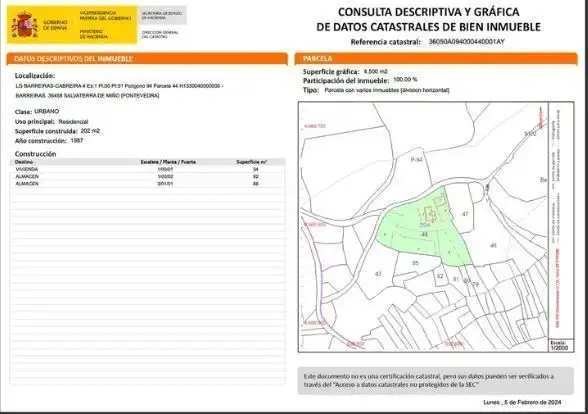Image resolution: width=588 pixels, height=414 pixels.
Task: Click the Referencia catastral number
Action: click(x=466, y=42)
